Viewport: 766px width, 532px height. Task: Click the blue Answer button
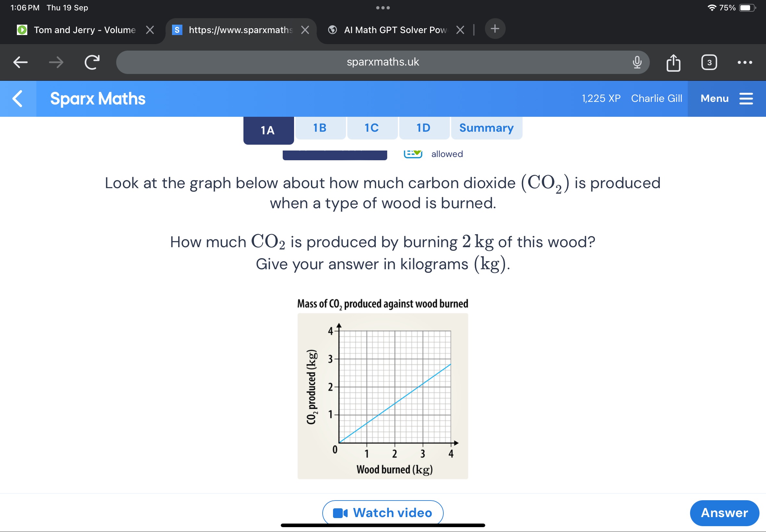tap(724, 513)
